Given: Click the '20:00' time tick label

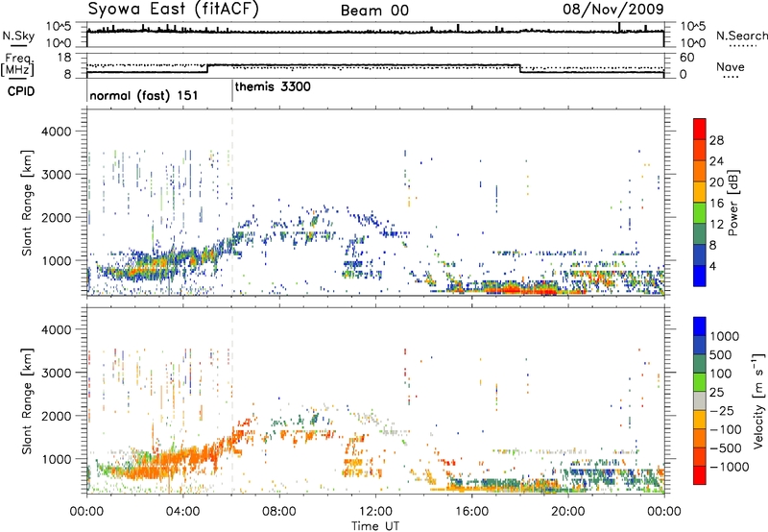Looking at the screenshot, I should click(x=567, y=512).
